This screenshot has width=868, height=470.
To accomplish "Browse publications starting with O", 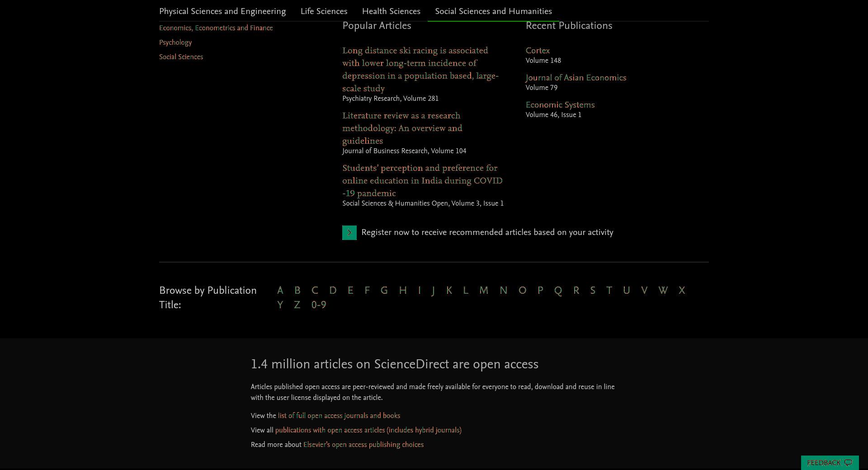I will pyautogui.click(x=523, y=291).
